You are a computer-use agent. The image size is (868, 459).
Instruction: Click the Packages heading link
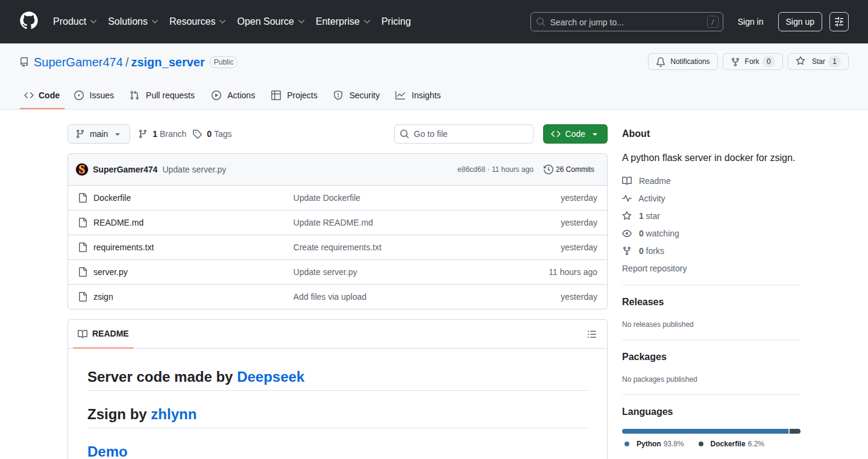[644, 356]
